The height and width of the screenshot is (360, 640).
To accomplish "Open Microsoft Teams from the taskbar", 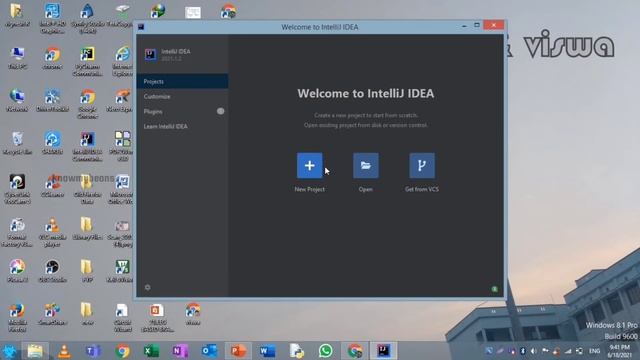I will click(93, 351).
